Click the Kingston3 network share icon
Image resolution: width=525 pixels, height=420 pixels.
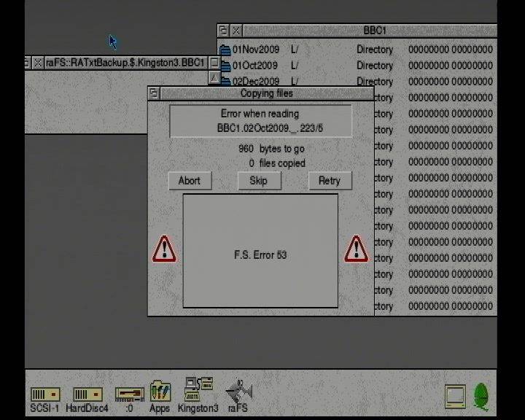198,390
